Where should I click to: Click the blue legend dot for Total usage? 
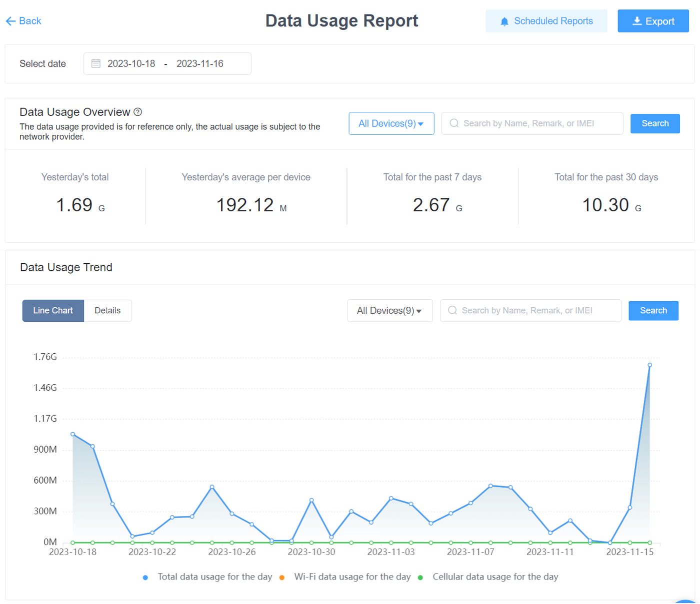point(145,578)
